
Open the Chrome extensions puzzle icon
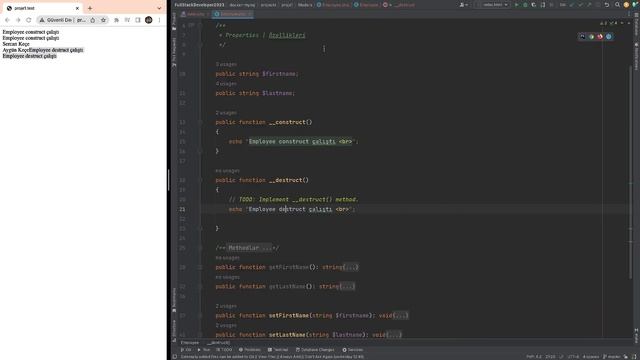point(116,20)
